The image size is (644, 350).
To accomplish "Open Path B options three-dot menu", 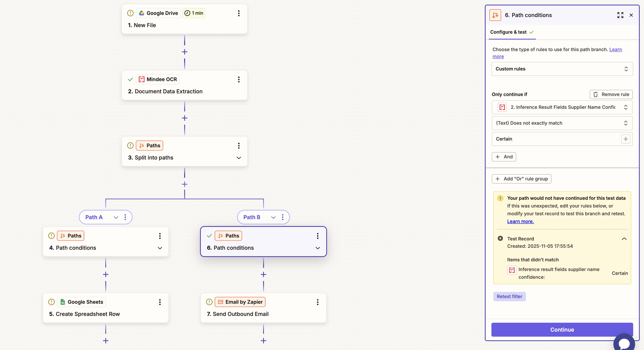I will [283, 217].
